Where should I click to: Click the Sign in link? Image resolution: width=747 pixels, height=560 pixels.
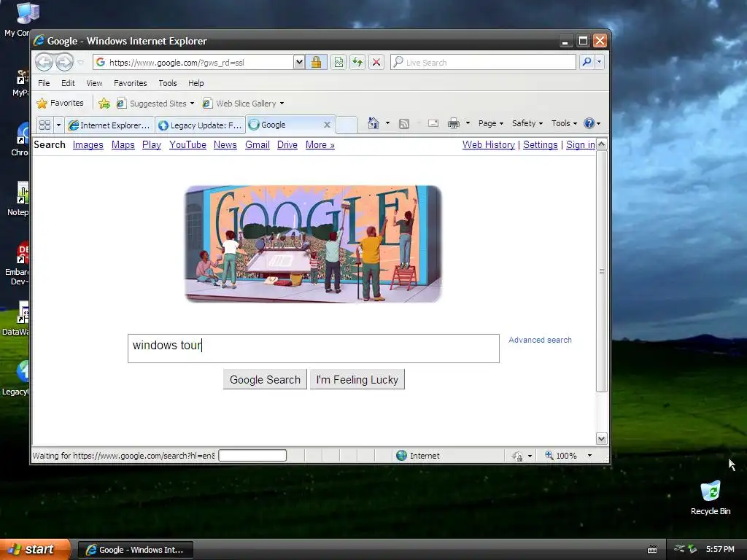[x=580, y=145]
